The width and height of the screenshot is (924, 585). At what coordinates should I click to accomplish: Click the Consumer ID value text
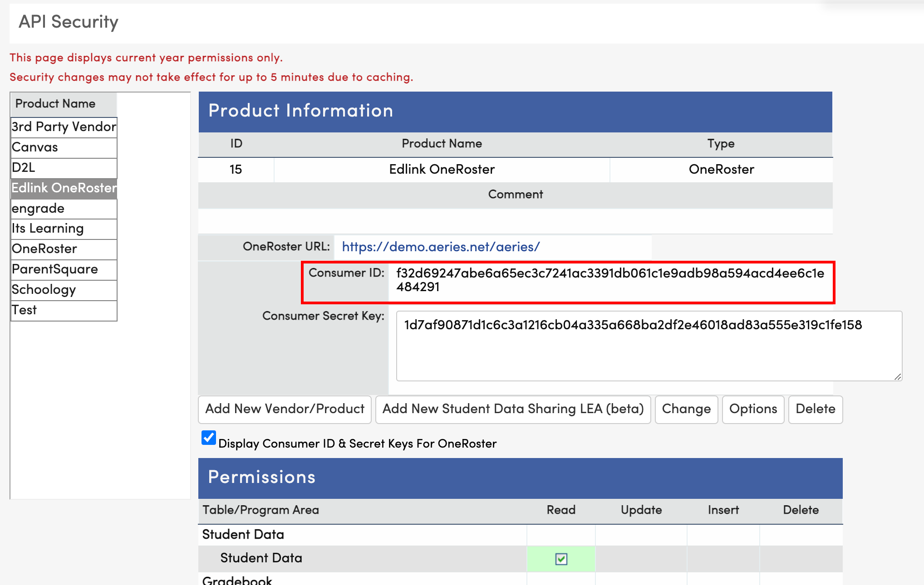click(610, 280)
